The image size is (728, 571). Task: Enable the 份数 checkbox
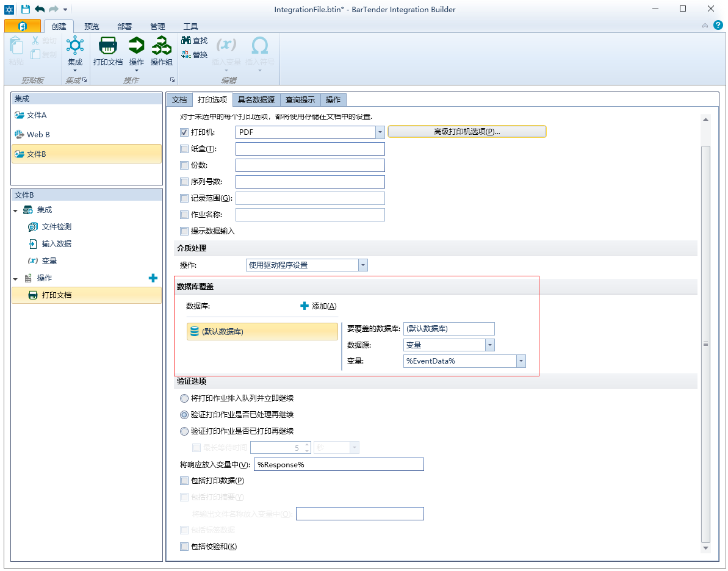point(184,165)
